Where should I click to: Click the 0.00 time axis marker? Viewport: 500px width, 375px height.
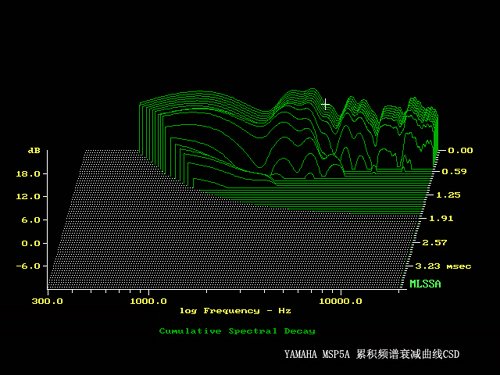coord(460,150)
